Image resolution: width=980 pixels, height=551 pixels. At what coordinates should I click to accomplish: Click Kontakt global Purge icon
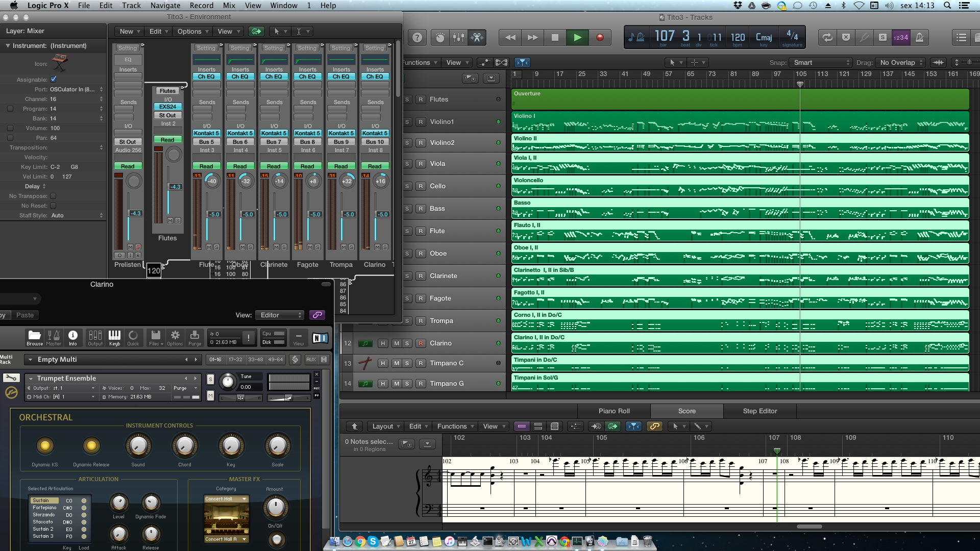click(194, 337)
